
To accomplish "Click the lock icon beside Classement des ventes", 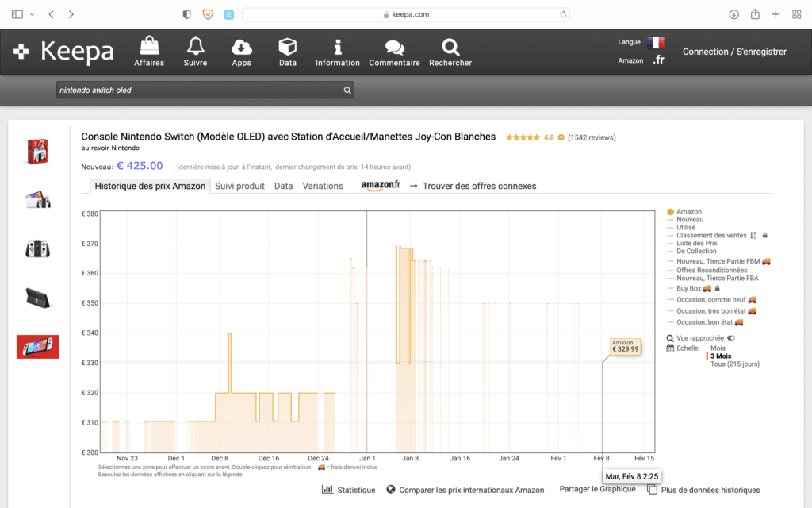I will 765,235.
